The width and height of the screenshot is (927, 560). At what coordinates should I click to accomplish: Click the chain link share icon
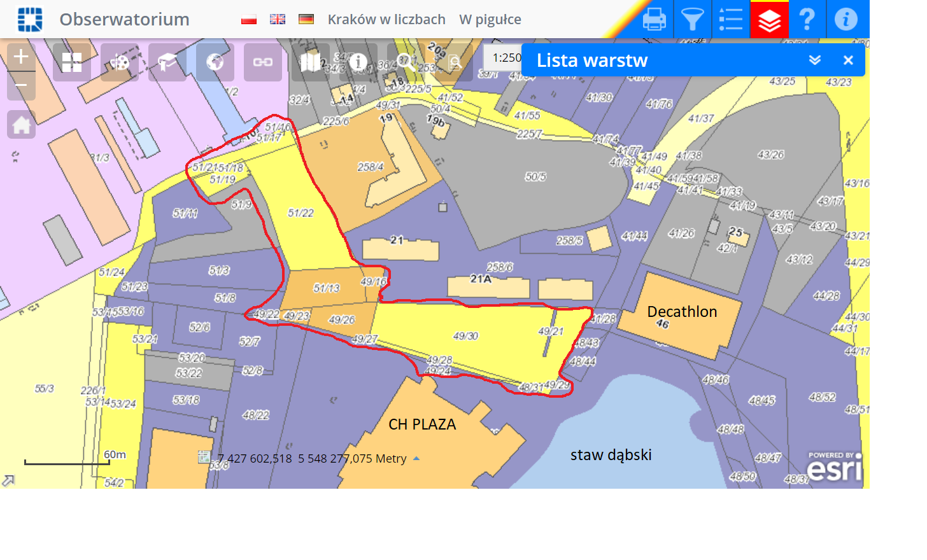[x=263, y=62]
